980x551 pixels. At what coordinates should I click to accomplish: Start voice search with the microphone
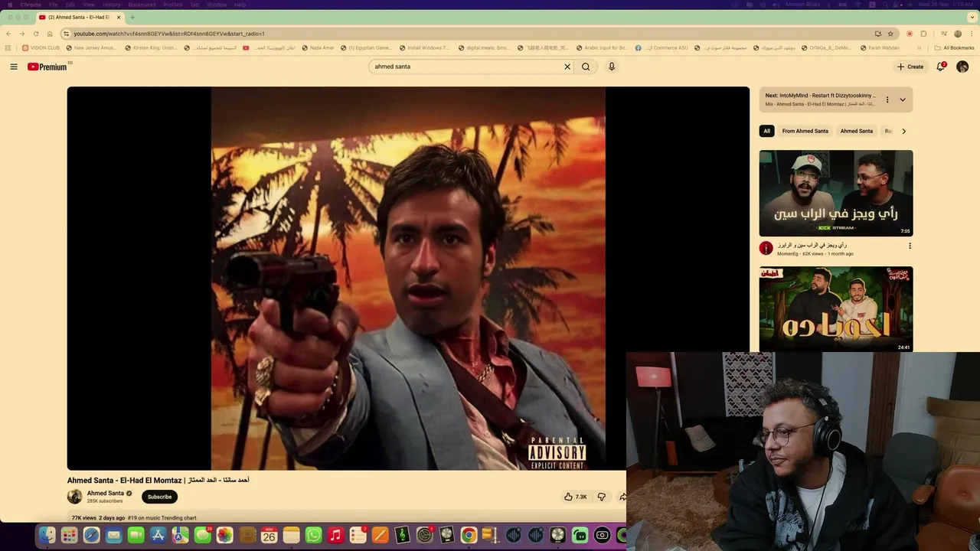(x=612, y=67)
